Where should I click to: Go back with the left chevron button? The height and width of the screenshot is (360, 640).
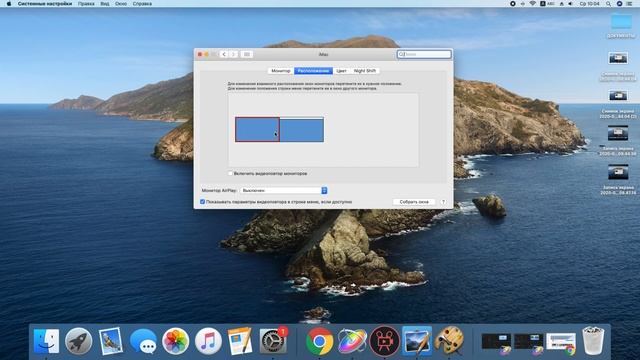[x=224, y=54]
